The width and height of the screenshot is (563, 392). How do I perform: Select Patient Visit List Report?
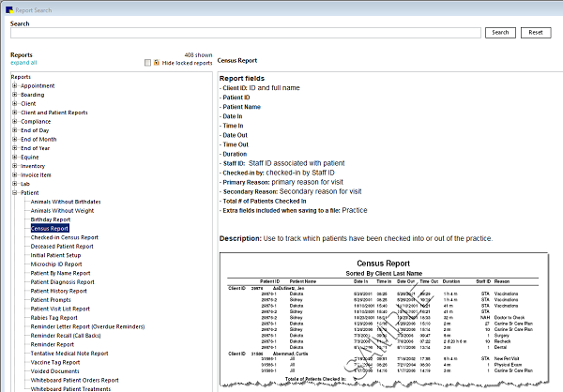point(60,309)
